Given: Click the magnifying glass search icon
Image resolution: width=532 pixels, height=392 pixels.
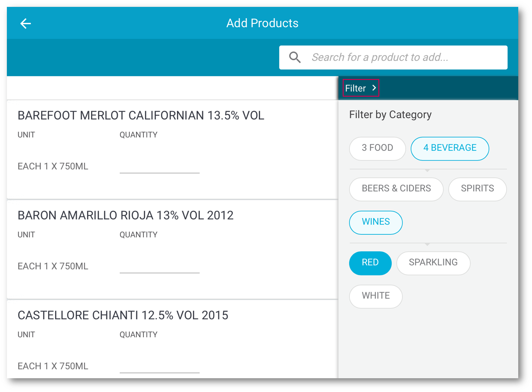Looking at the screenshot, I should pyautogui.click(x=294, y=57).
